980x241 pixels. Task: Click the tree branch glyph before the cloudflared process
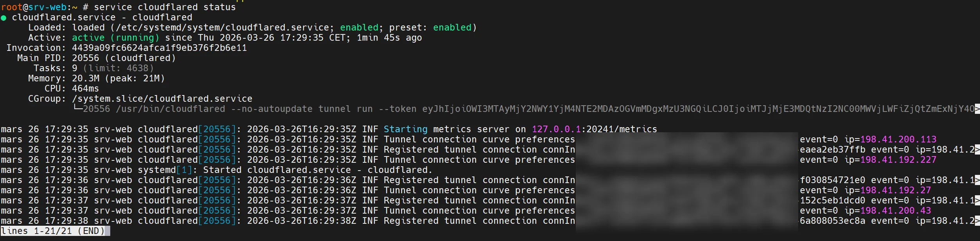click(78, 108)
